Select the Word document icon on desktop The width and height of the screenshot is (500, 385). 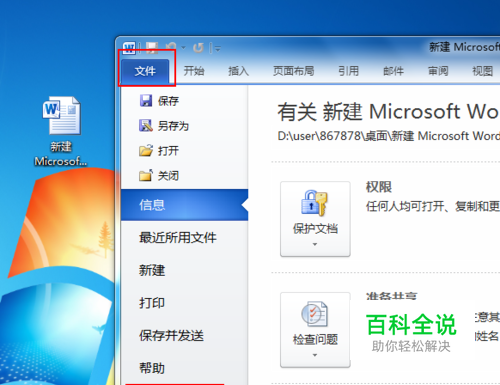coord(61,115)
